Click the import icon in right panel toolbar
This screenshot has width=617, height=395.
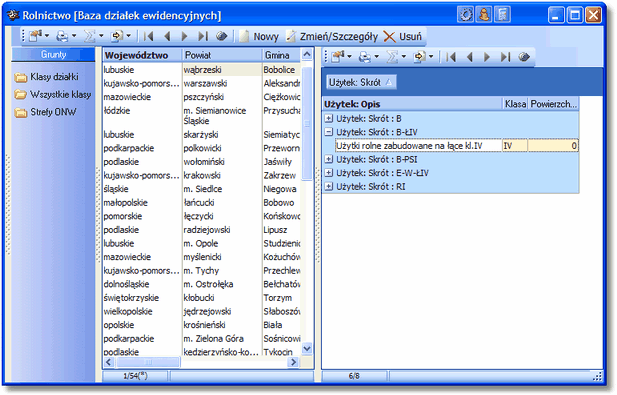coord(419,57)
